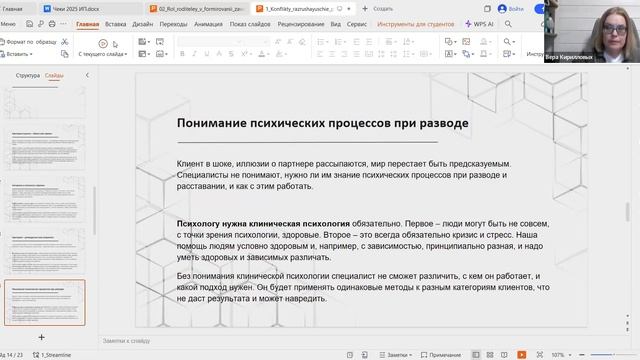Click the orange slideshow play button
The width and height of the screenshot is (640, 360).
coord(522,355)
